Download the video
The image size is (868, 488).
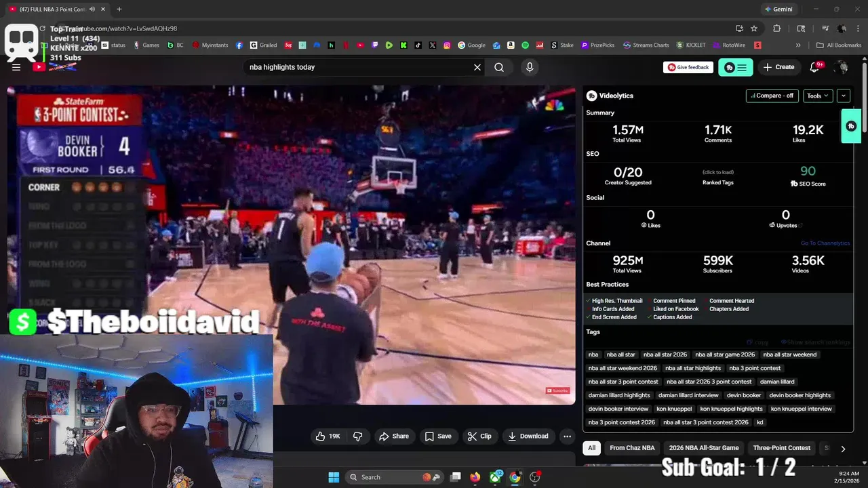528,436
